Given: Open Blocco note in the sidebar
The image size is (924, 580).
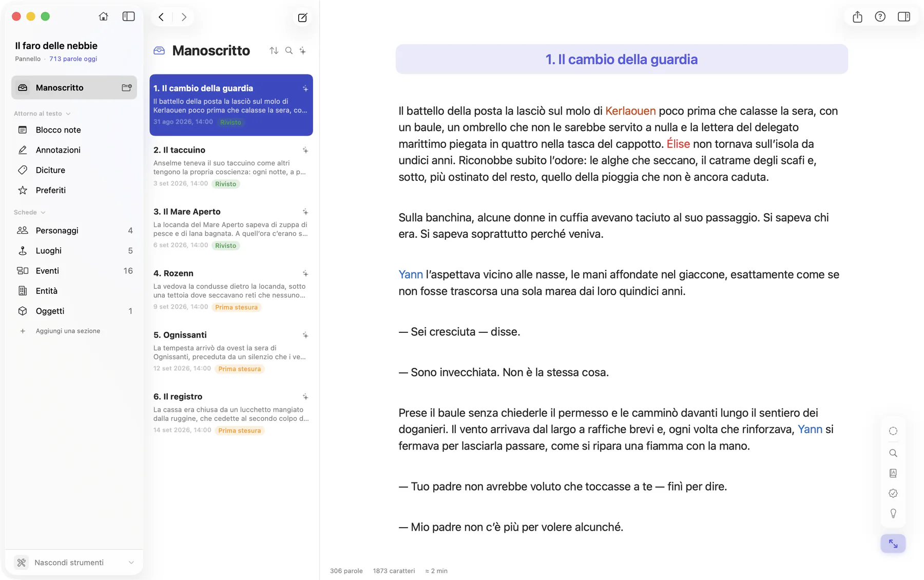Looking at the screenshot, I should [x=74, y=130].
